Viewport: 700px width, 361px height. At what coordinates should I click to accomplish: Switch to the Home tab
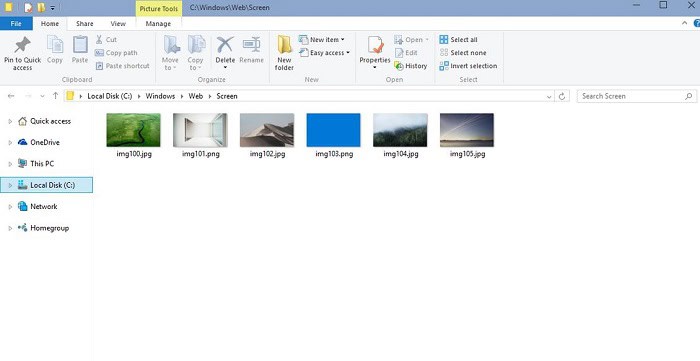[x=50, y=24]
